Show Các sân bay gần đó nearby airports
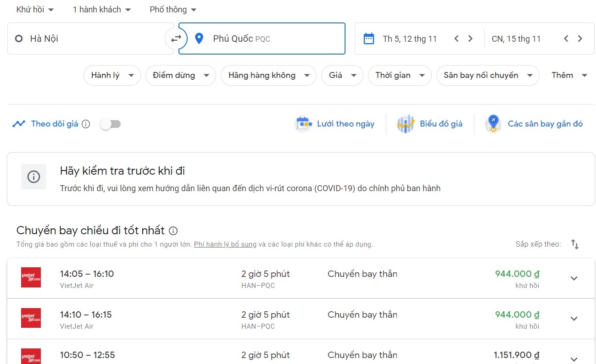This screenshot has width=596, height=364. coord(534,124)
